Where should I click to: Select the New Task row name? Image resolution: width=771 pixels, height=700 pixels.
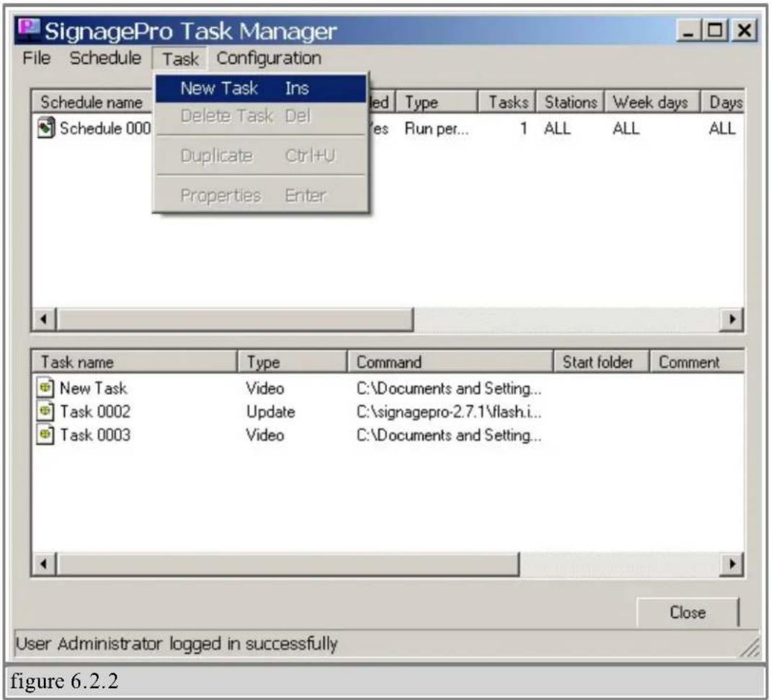point(94,388)
